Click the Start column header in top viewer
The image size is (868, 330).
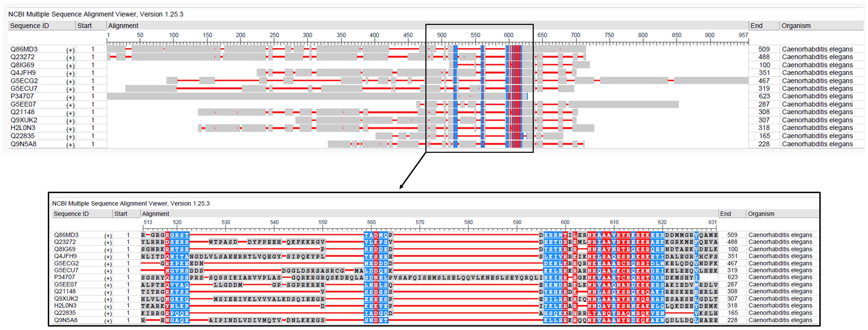coord(84,26)
